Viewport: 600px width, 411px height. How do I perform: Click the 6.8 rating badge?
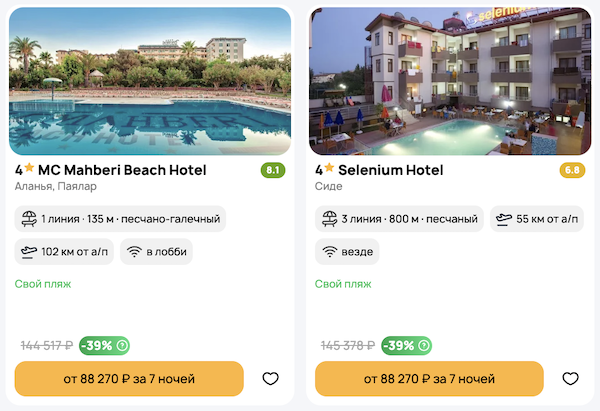coord(572,170)
